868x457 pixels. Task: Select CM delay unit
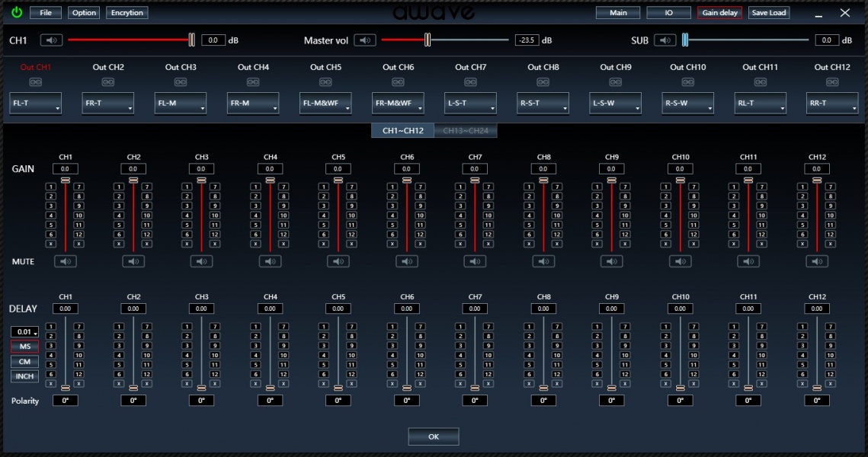click(x=25, y=361)
